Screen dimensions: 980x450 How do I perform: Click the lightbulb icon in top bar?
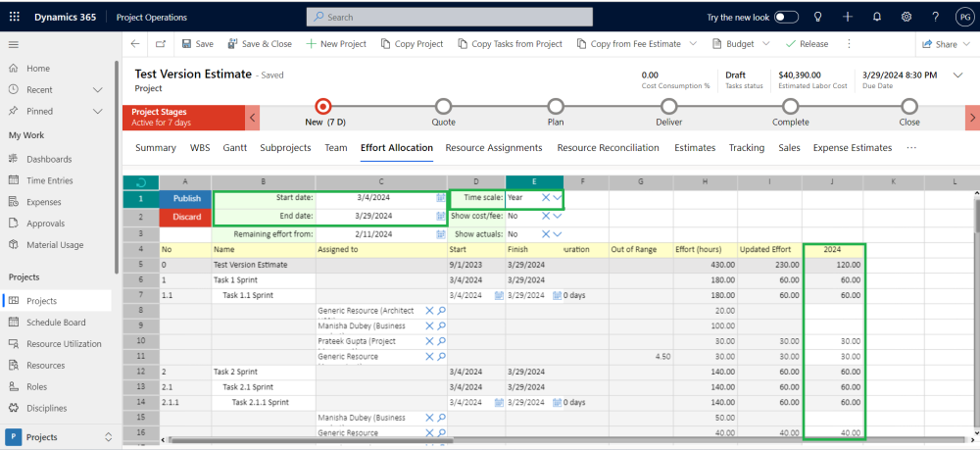coord(817,17)
